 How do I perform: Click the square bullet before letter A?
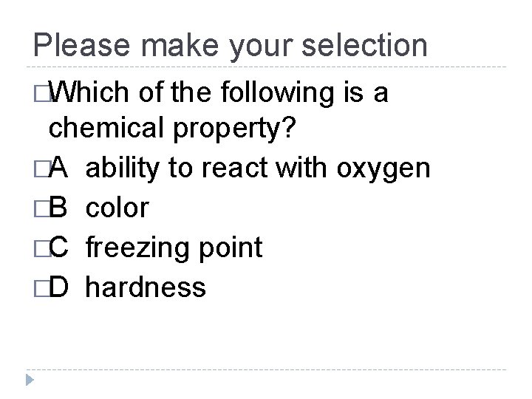point(39,170)
